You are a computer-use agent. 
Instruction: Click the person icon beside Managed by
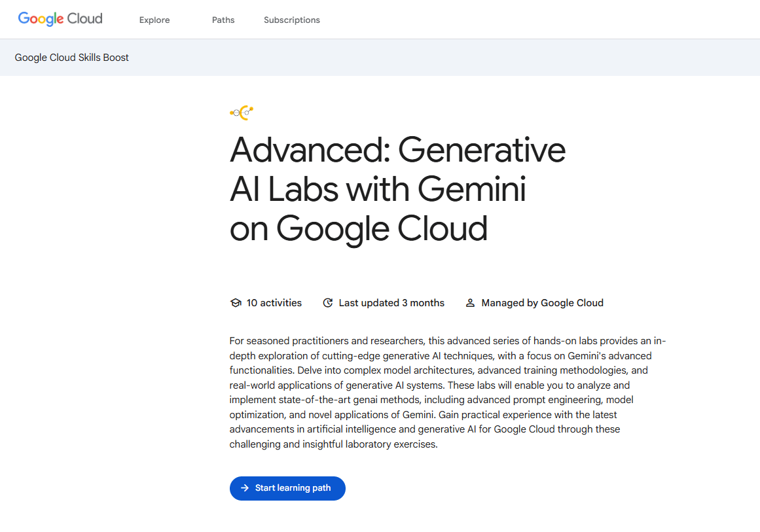tap(470, 303)
